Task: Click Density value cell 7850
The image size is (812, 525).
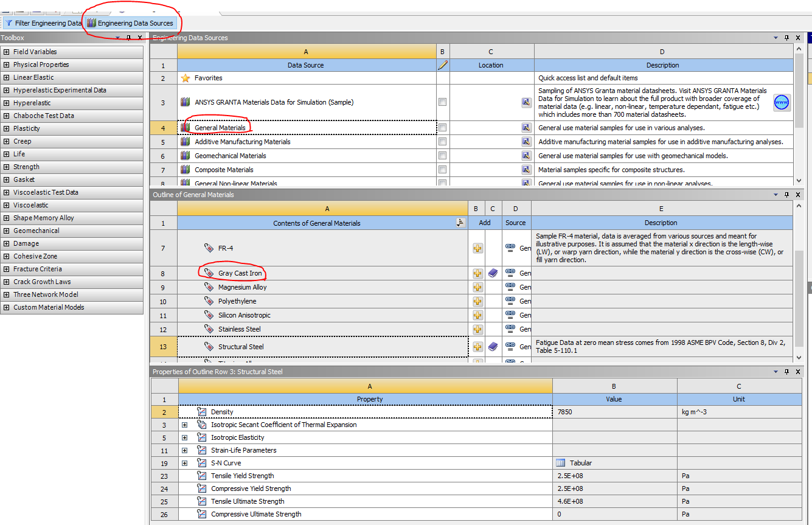Action: click(x=614, y=412)
